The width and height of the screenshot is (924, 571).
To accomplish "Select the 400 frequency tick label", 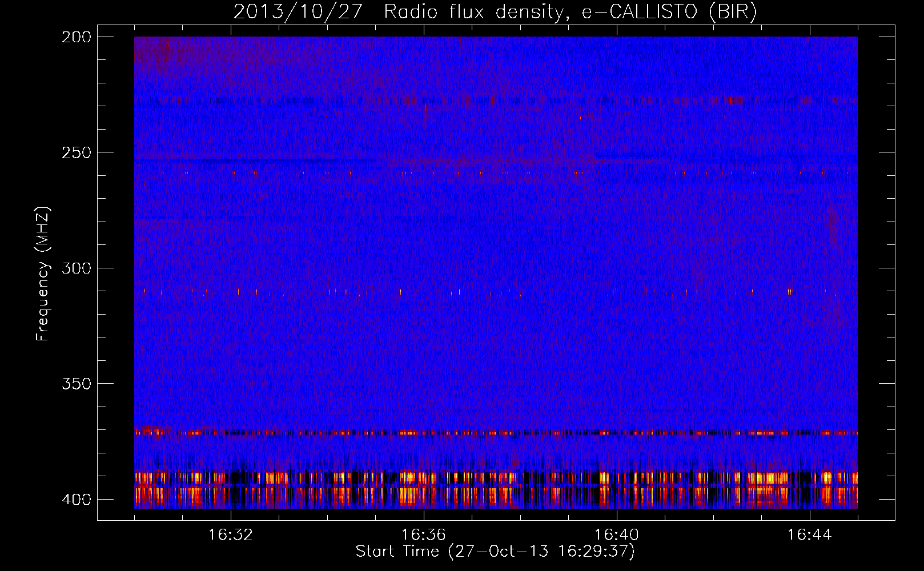I will (x=77, y=500).
